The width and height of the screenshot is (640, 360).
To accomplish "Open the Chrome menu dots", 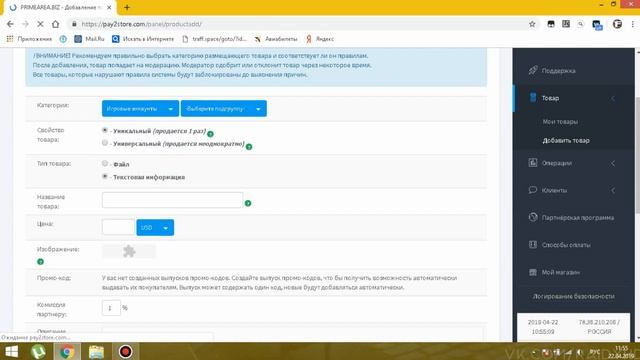I will click(633, 24).
